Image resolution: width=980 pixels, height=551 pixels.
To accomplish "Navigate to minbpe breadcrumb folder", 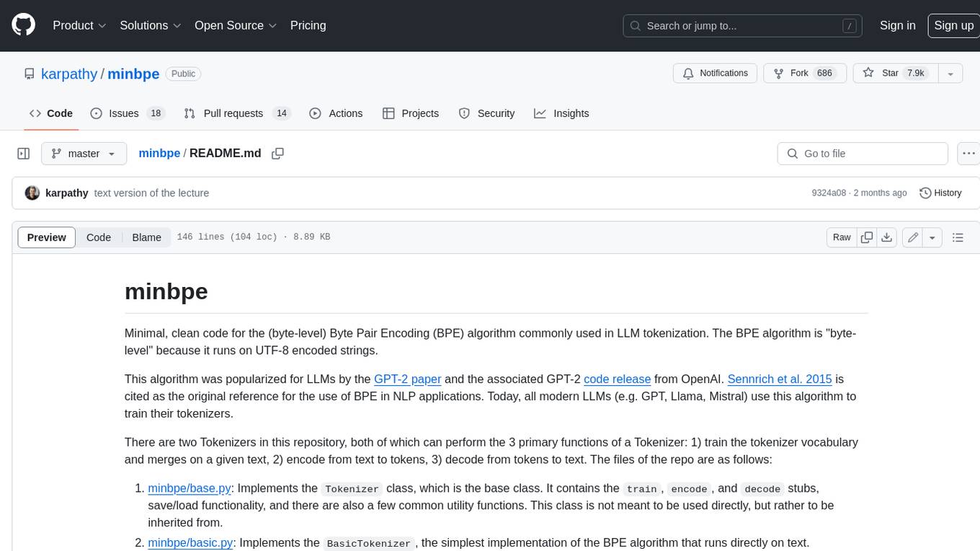I will [x=159, y=153].
